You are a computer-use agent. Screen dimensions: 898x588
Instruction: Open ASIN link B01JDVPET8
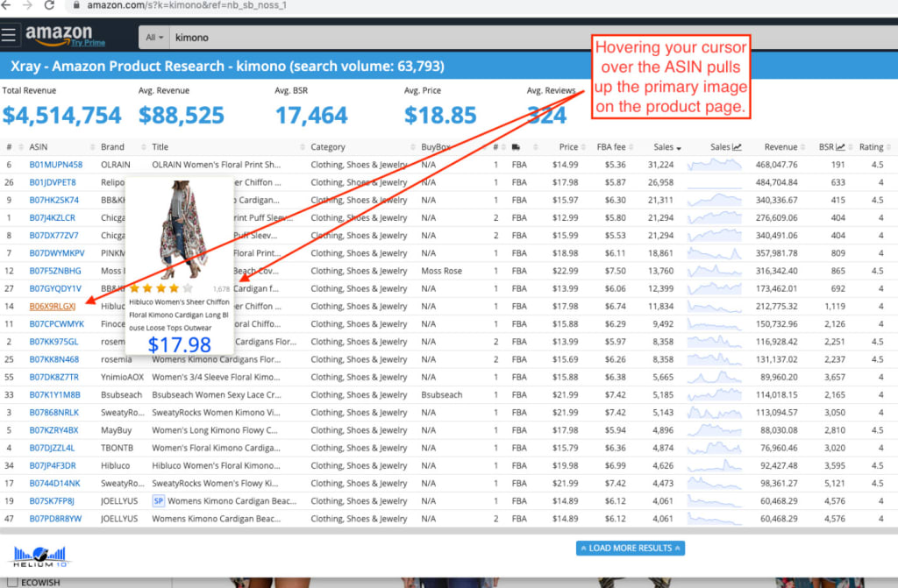tap(52, 182)
